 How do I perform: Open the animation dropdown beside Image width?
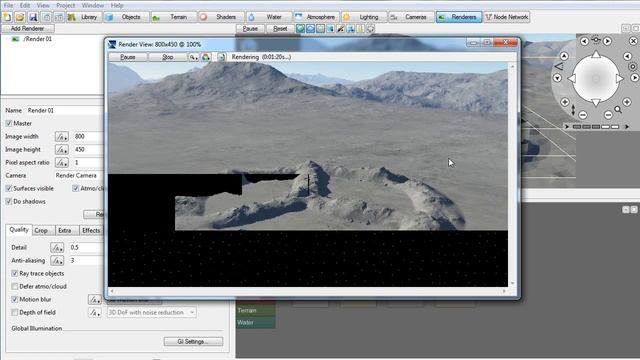tap(62, 137)
